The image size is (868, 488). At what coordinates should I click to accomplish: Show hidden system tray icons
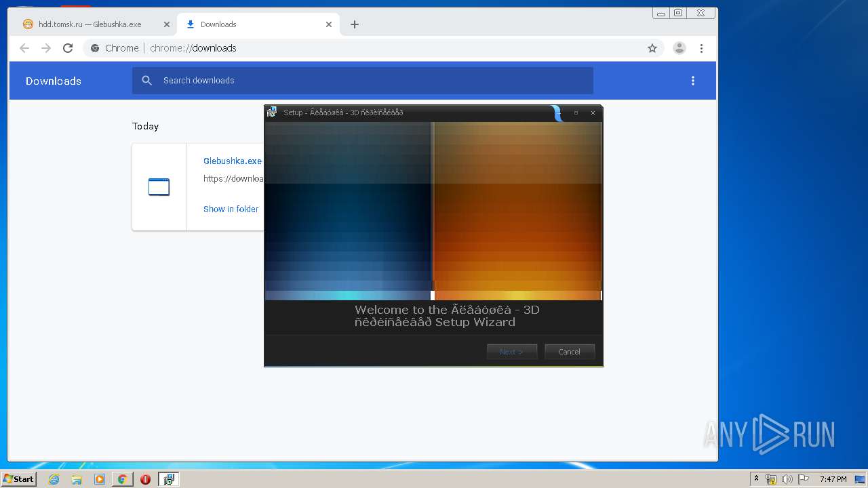click(756, 479)
